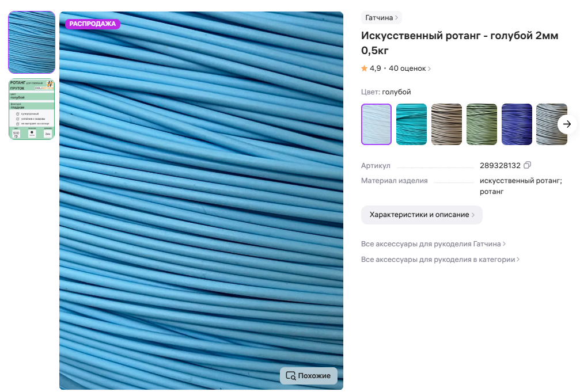This screenshot has width=580, height=392.
Task: Choose the turquoise rattan color option
Action: click(x=411, y=124)
